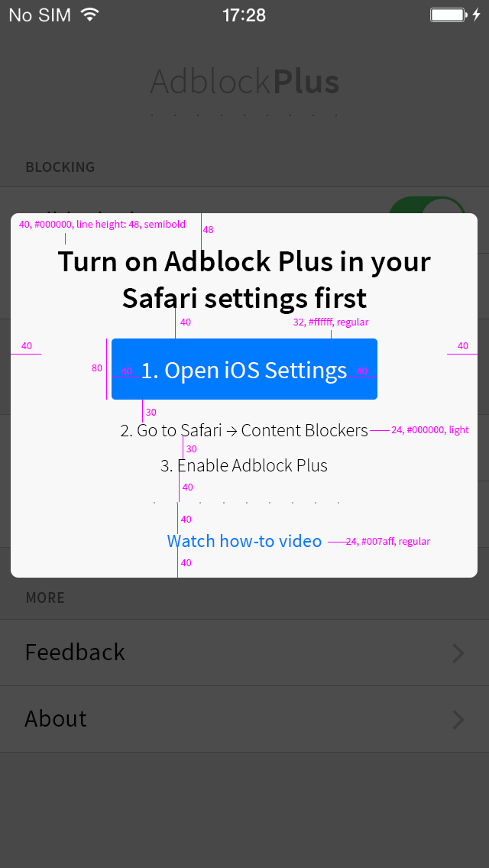Tap the battery icon in status bar
489x868 pixels.
point(448,15)
